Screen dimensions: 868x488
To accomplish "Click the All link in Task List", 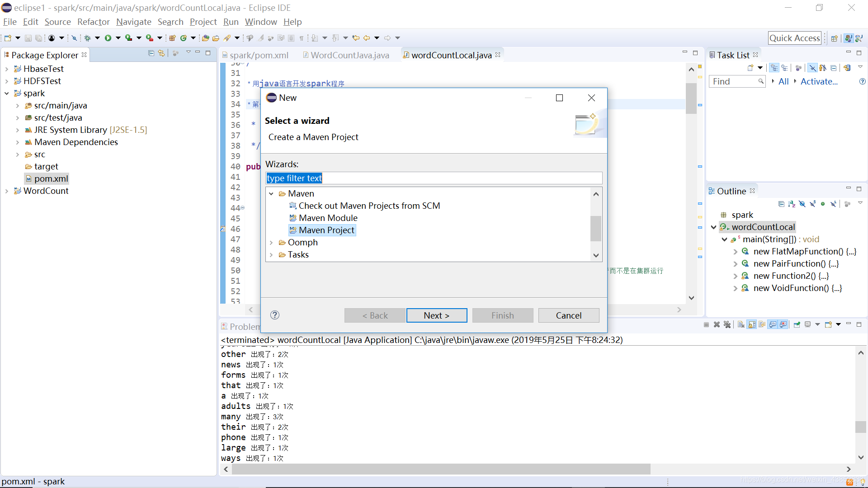I will point(783,81).
